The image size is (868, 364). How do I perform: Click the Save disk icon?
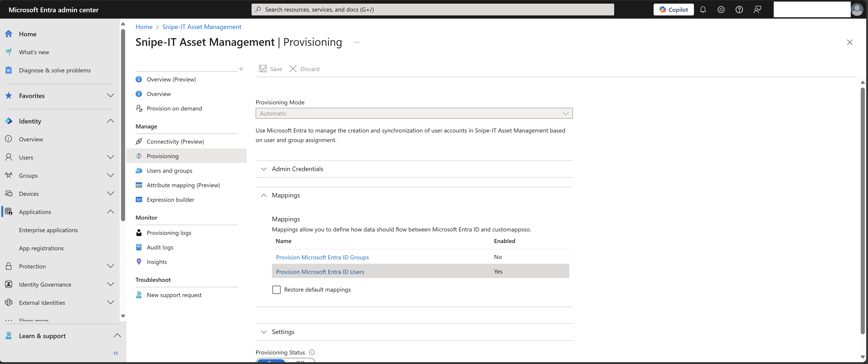click(x=263, y=69)
